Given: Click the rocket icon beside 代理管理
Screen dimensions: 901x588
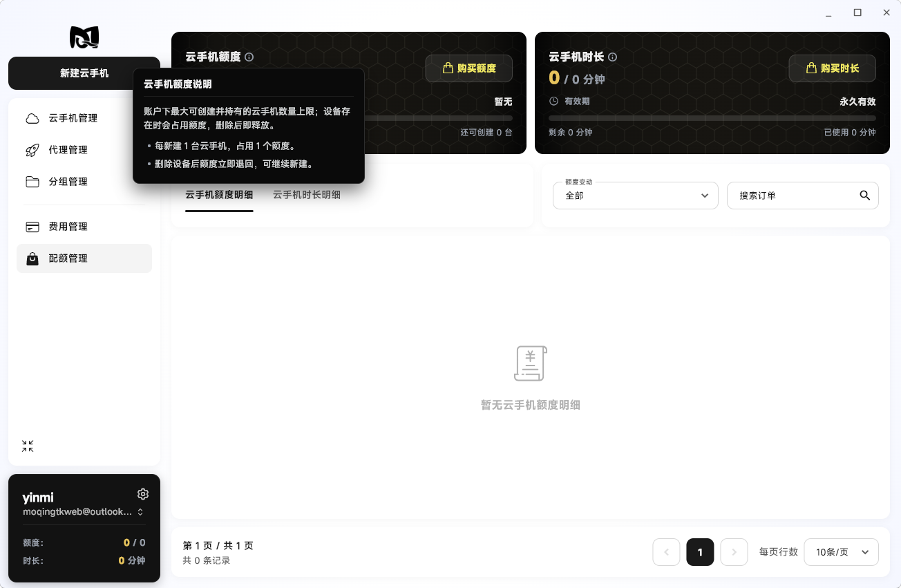Looking at the screenshot, I should (x=32, y=150).
